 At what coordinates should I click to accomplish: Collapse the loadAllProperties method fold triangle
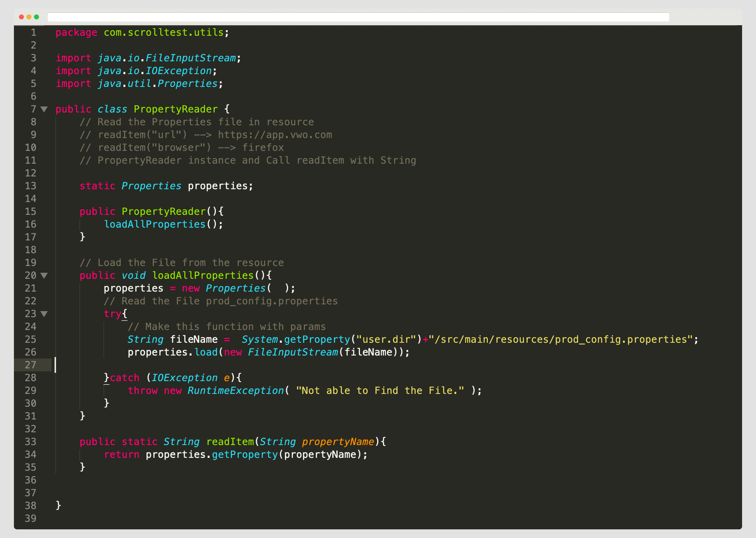tap(45, 276)
